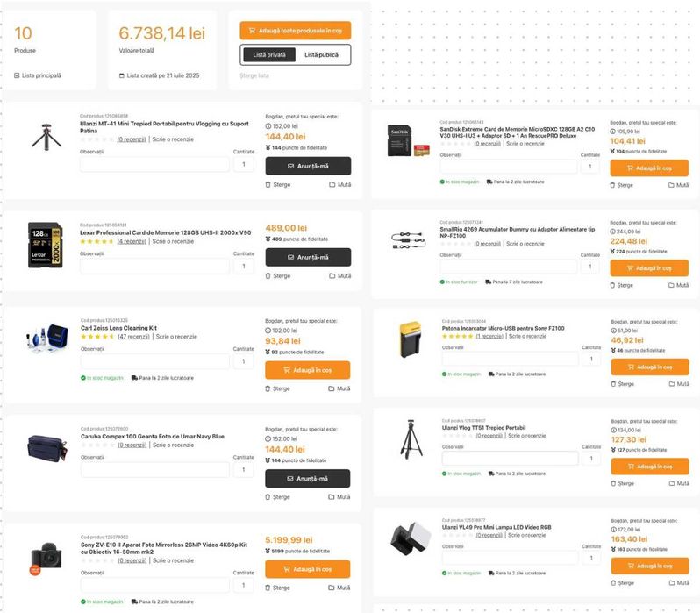Click quantity field for Caruba Compex bag
Image resolution: width=700 pixels, height=613 pixels.
(243, 470)
